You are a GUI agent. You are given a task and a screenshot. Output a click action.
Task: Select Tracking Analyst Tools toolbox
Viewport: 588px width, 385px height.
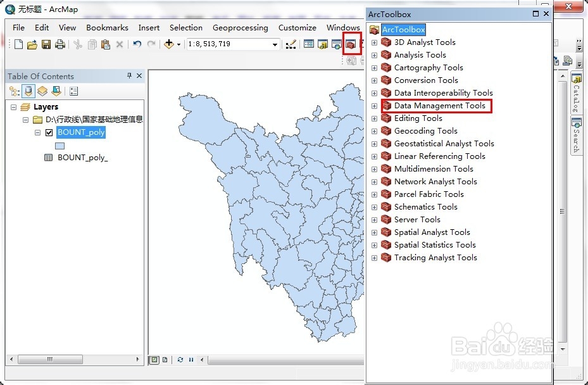(435, 258)
